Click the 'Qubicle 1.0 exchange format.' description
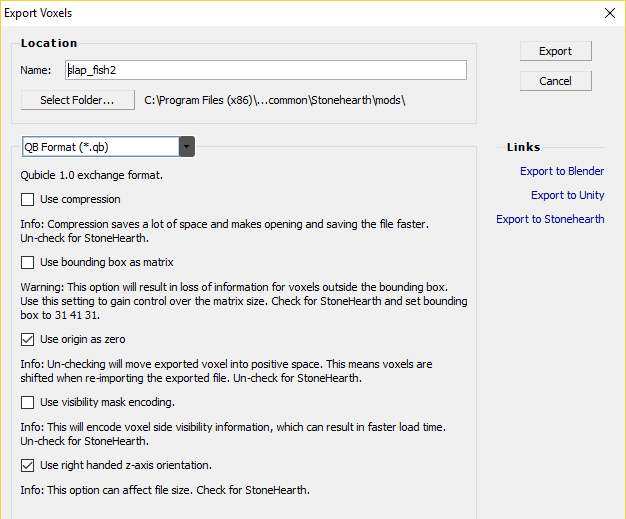This screenshot has height=519, width=626. click(91, 175)
